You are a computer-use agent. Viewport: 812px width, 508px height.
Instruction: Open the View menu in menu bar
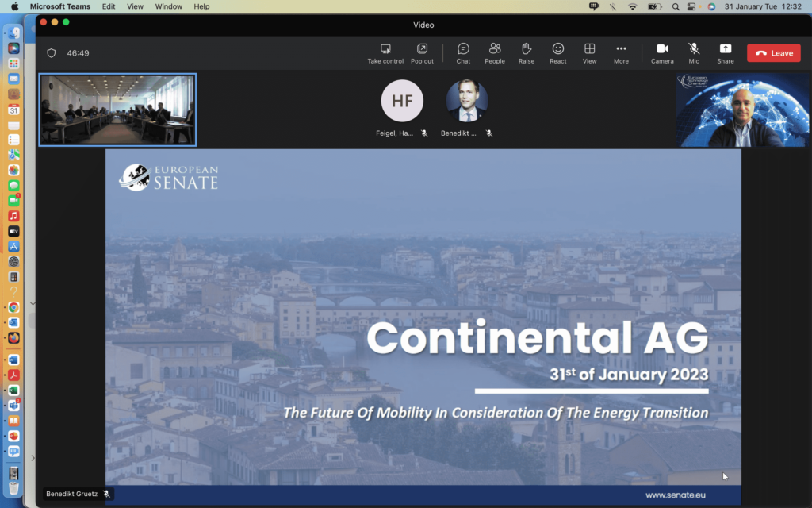(135, 6)
